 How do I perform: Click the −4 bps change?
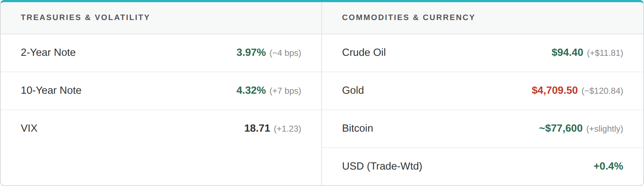[x=285, y=53]
